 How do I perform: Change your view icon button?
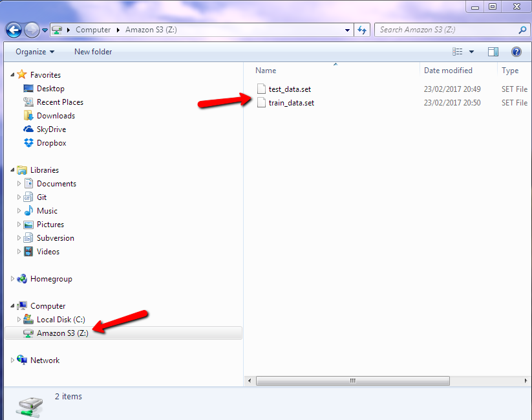pyautogui.click(x=458, y=52)
